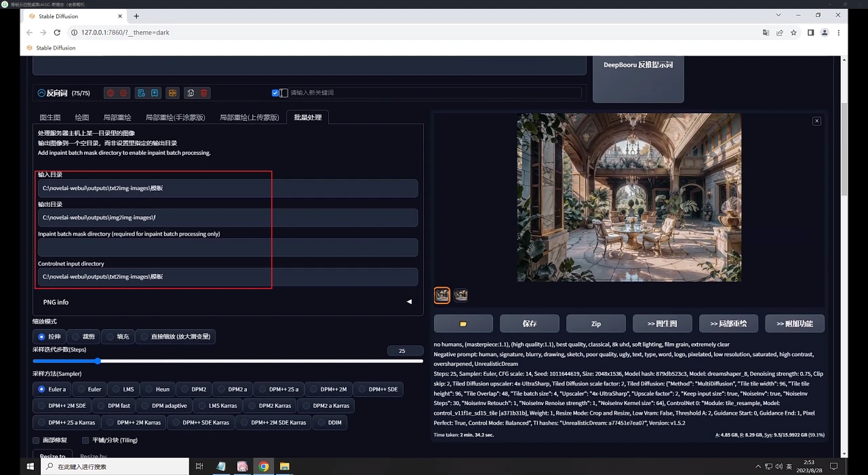Open Windows Start menu
Image resolution: width=868 pixels, height=475 pixels.
[x=30, y=466]
